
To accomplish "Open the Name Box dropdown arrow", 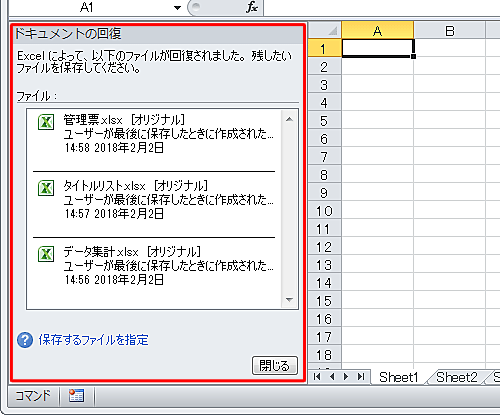I will click(177, 7).
